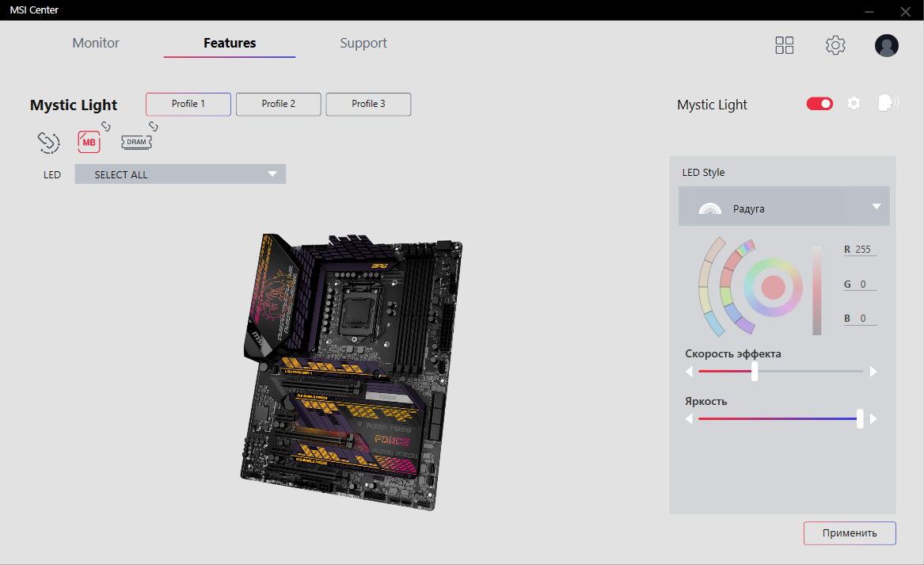Open the user account avatar
The width and height of the screenshot is (924, 565).
(x=886, y=45)
